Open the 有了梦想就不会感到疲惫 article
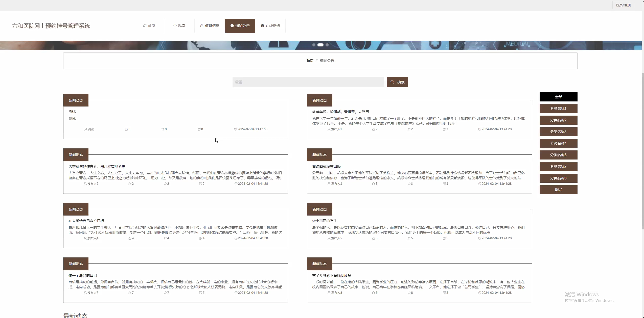 tap(332, 275)
